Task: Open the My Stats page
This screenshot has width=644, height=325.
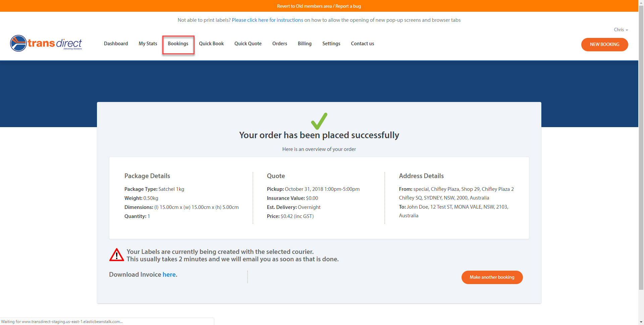Action: click(x=148, y=44)
